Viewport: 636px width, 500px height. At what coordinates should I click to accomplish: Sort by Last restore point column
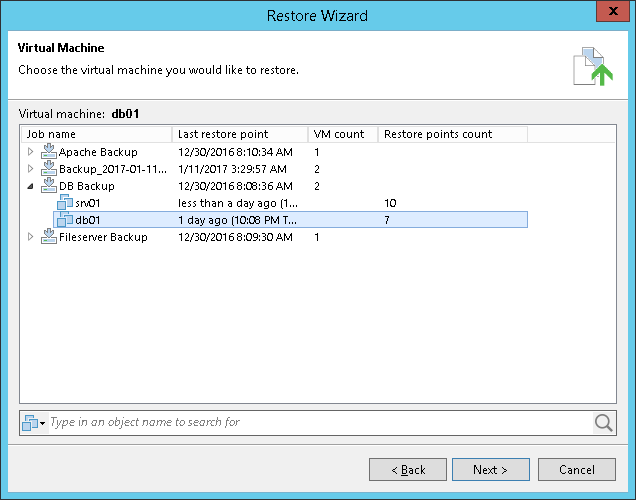click(240, 134)
